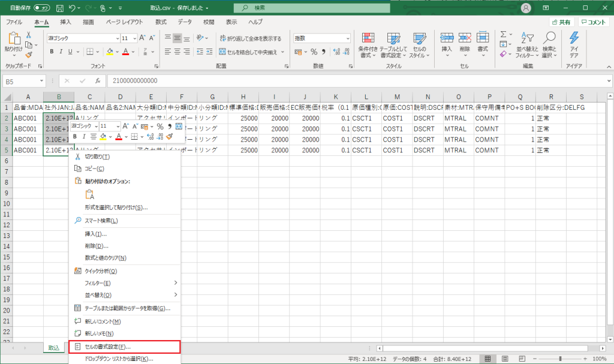Click the Save icon in title bar
614x364 pixels.
pos(59,8)
